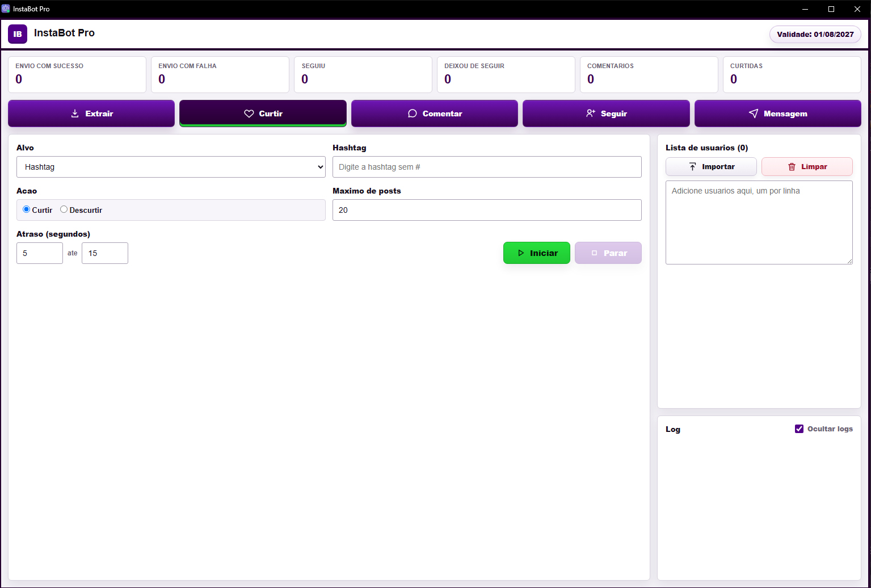Click the users list text area

[759, 222]
